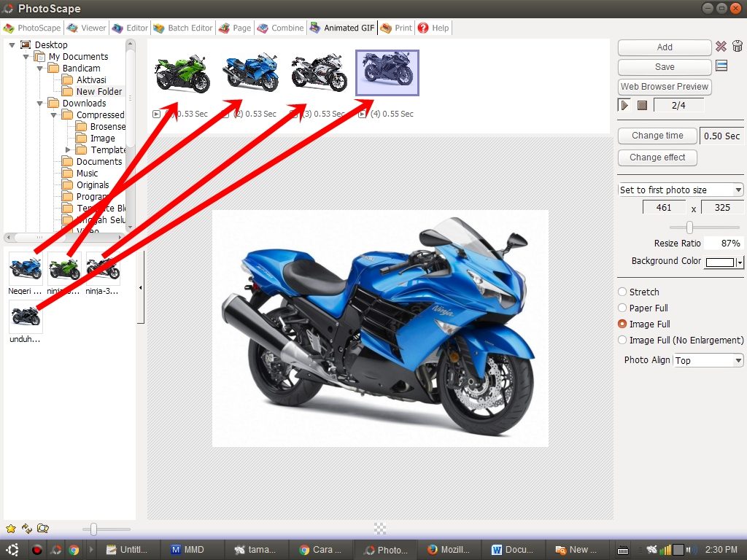The height and width of the screenshot is (560, 747).
Task: Select the New Folder tree item
Action: coord(99,91)
